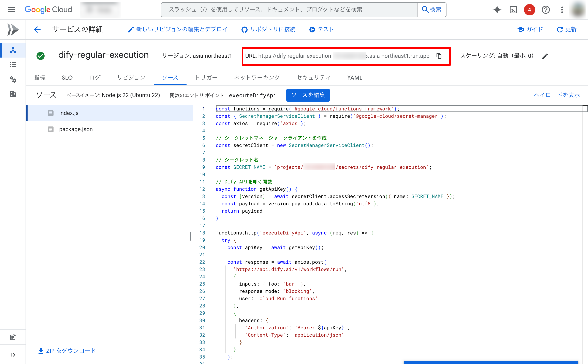This screenshot has width=588, height=364.
Task: Copy the service URL to clipboard
Action: 439,56
